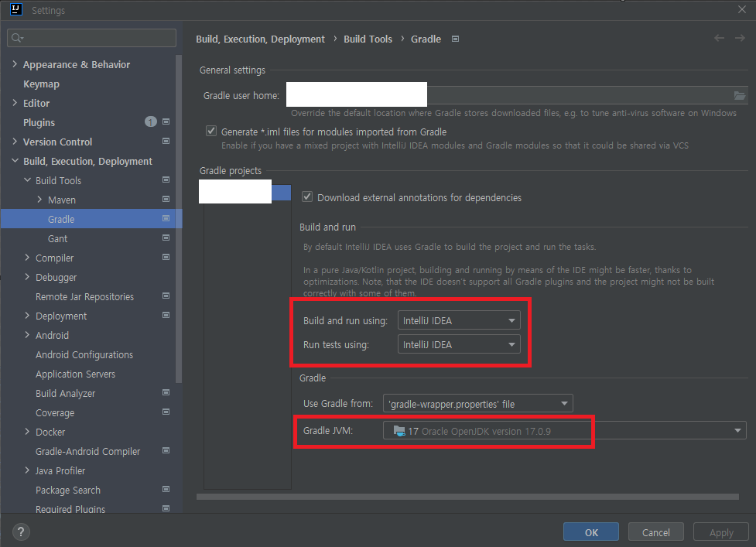Viewport: 756px width, 547px height.
Task: Open the Build and run using dropdown
Action: tap(459, 320)
